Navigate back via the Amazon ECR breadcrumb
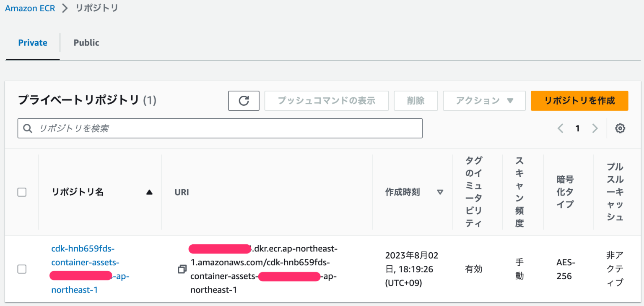The image size is (644, 306). tap(30, 8)
